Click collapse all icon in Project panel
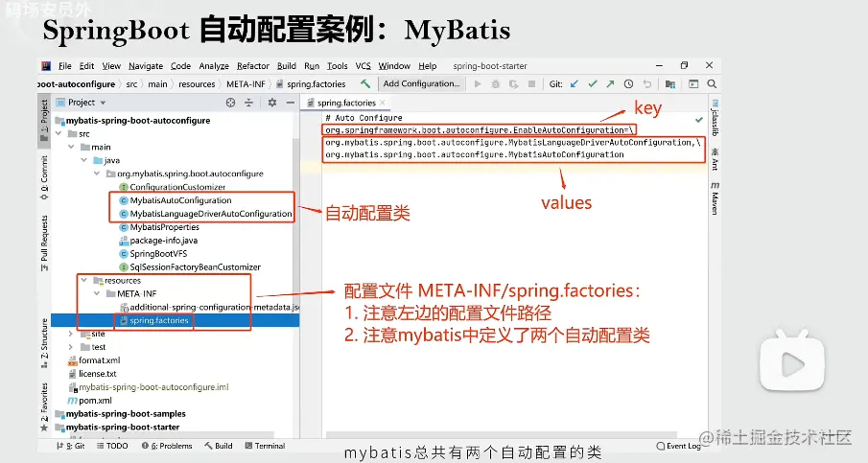 [x=248, y=103]
